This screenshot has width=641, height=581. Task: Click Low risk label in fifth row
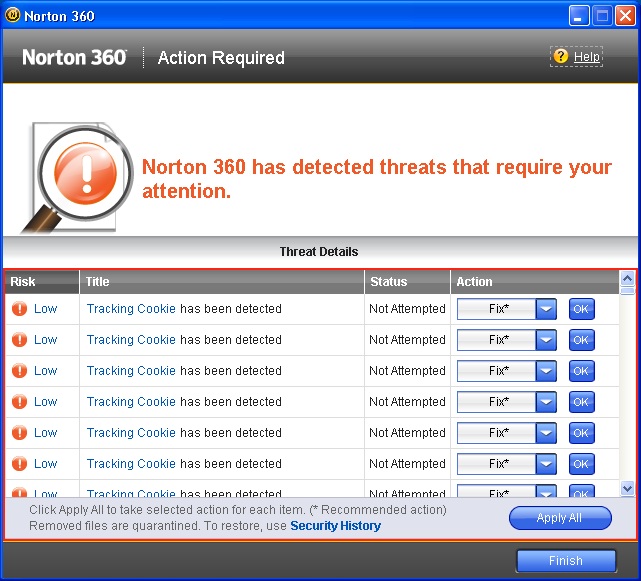point(45,433)
